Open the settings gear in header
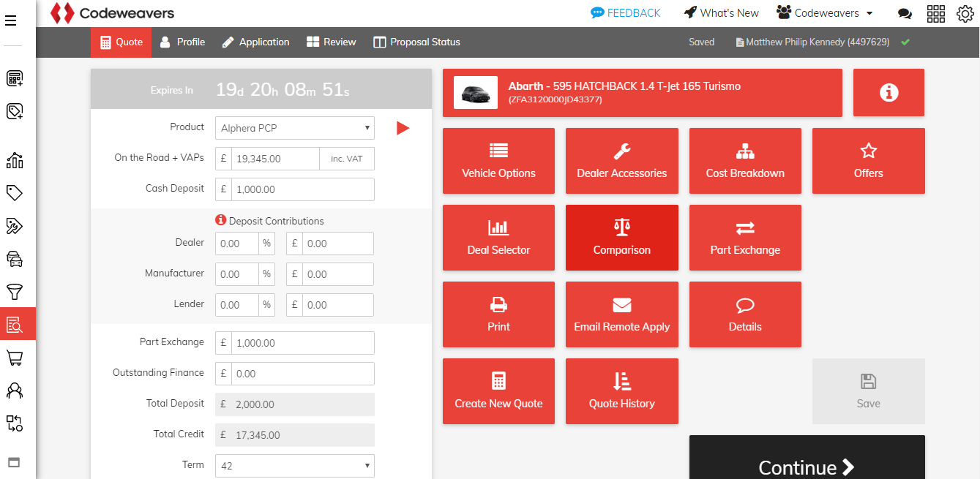Viewport: 980px width, 479px height. coord(965,13)
